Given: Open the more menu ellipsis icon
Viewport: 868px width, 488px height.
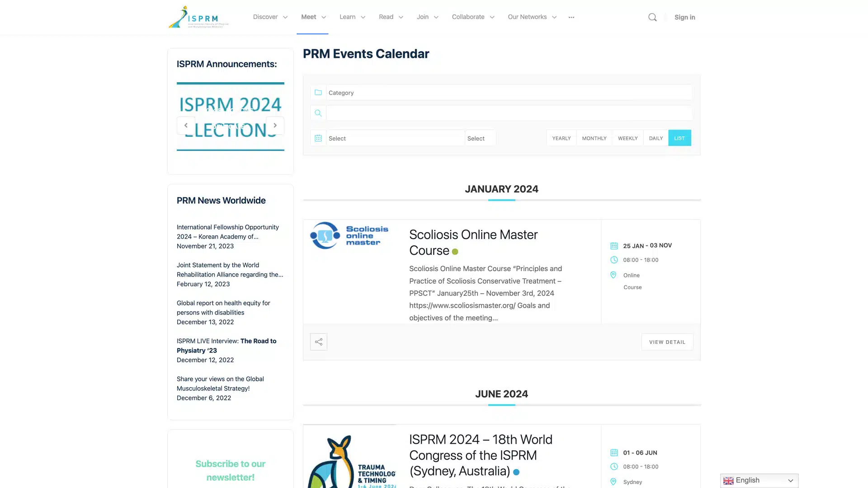Looking at the screenshot, I should pos(571,17).
